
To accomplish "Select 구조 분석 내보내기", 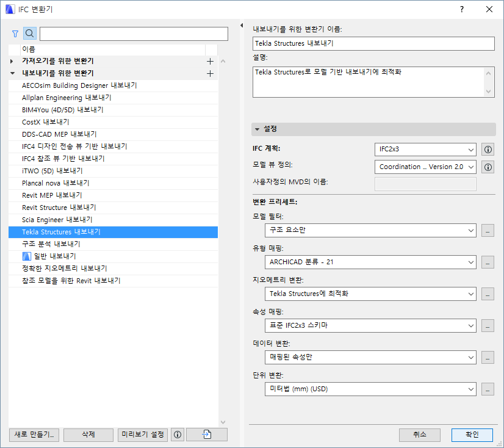I will coord(113,244).
